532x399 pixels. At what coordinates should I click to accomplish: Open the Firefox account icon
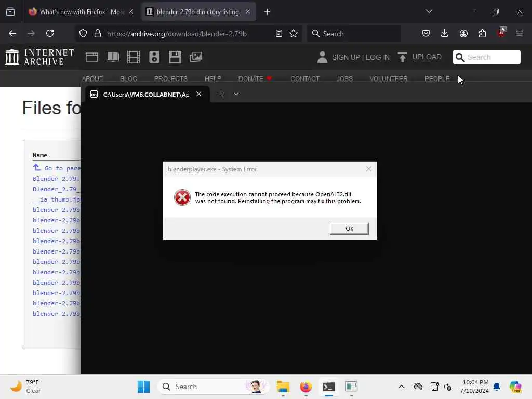tap(463, 33)
